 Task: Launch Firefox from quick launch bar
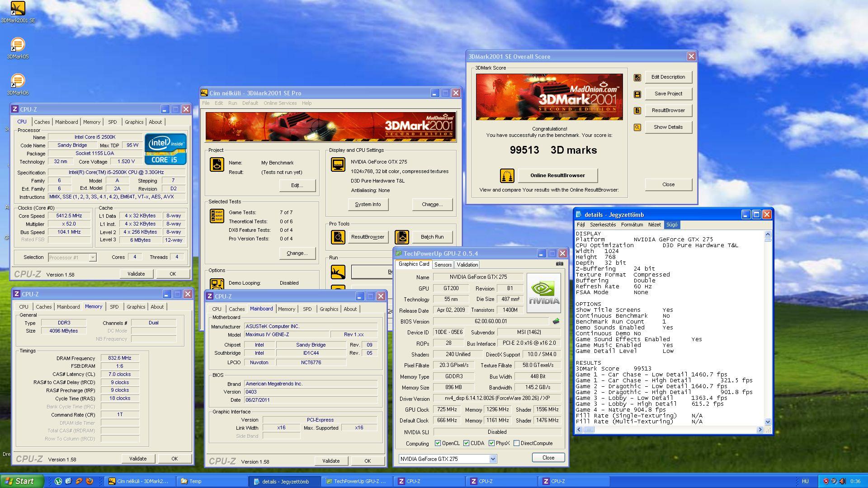tap(90, 481)
